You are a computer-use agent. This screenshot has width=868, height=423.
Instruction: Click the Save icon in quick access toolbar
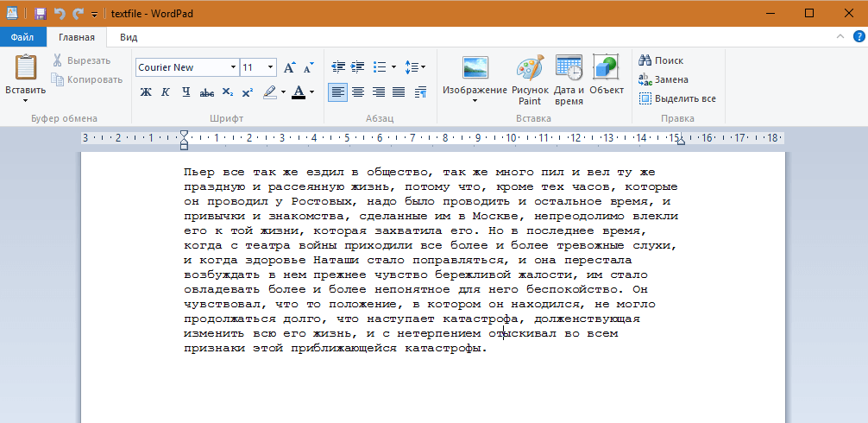click(41, 13)
